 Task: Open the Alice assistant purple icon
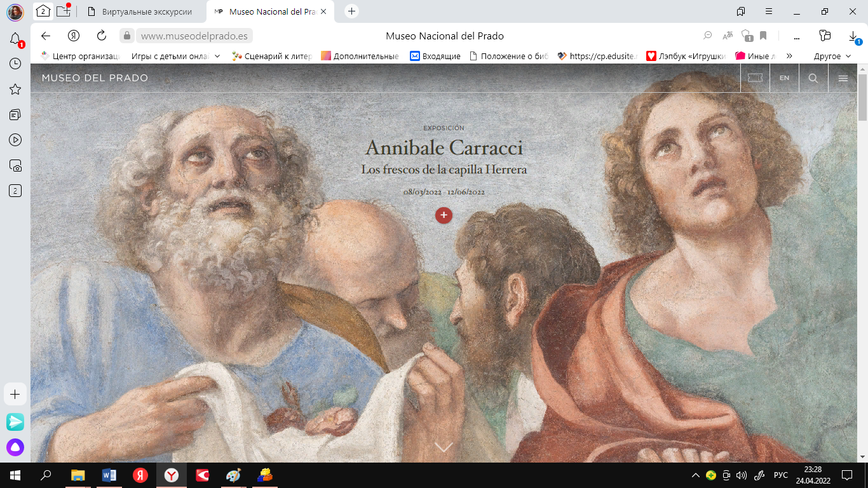(15, 447)
